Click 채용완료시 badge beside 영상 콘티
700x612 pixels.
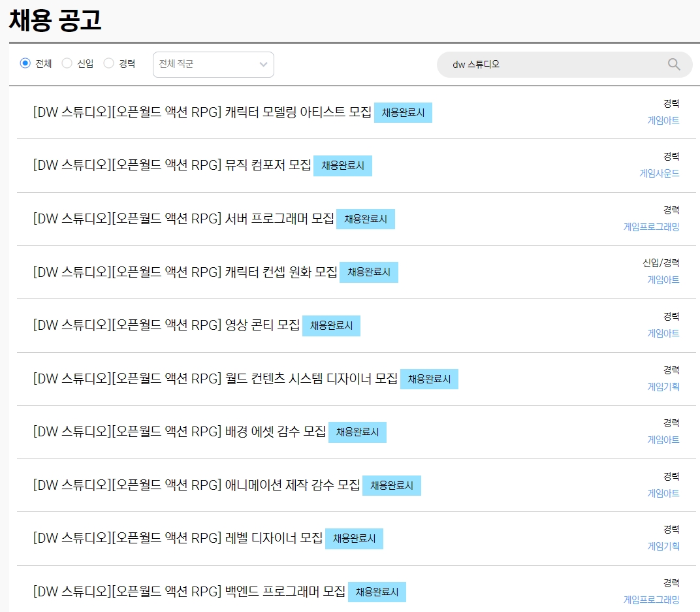(x=331, y=325)
